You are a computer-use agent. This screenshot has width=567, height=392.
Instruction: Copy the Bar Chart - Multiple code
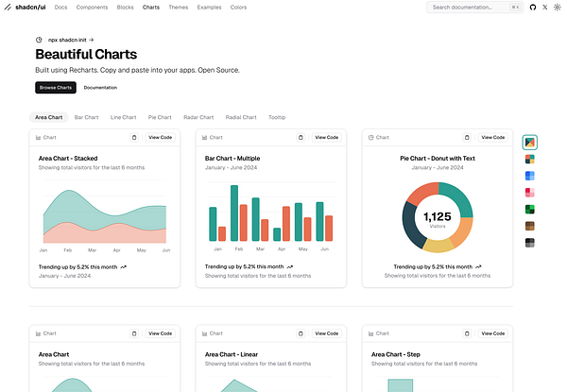(301, 137)
